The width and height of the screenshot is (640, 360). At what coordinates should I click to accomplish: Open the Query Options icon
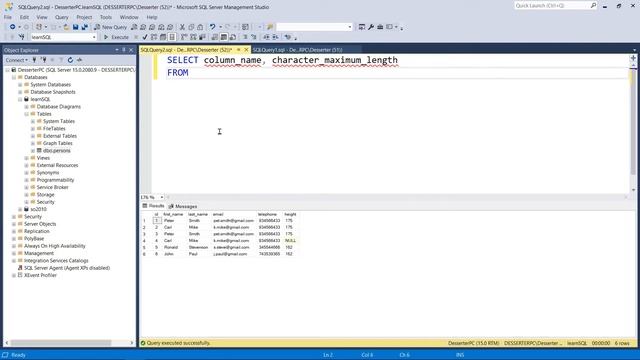click(x=163, y=37)
